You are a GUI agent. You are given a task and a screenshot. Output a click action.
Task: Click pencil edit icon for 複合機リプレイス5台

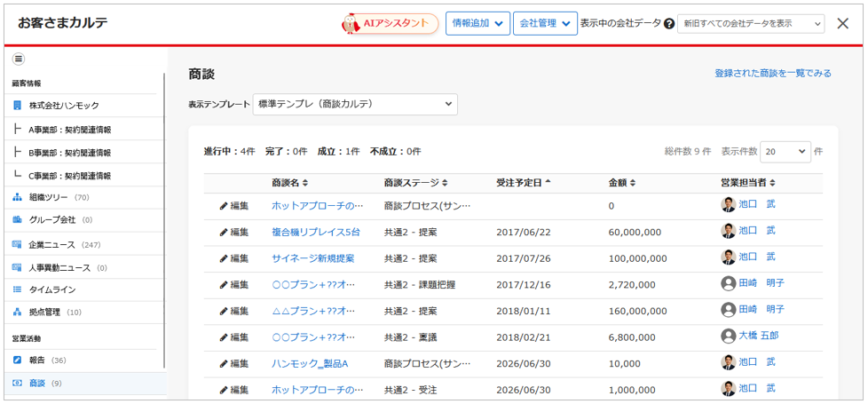click(x=224, y=233)
